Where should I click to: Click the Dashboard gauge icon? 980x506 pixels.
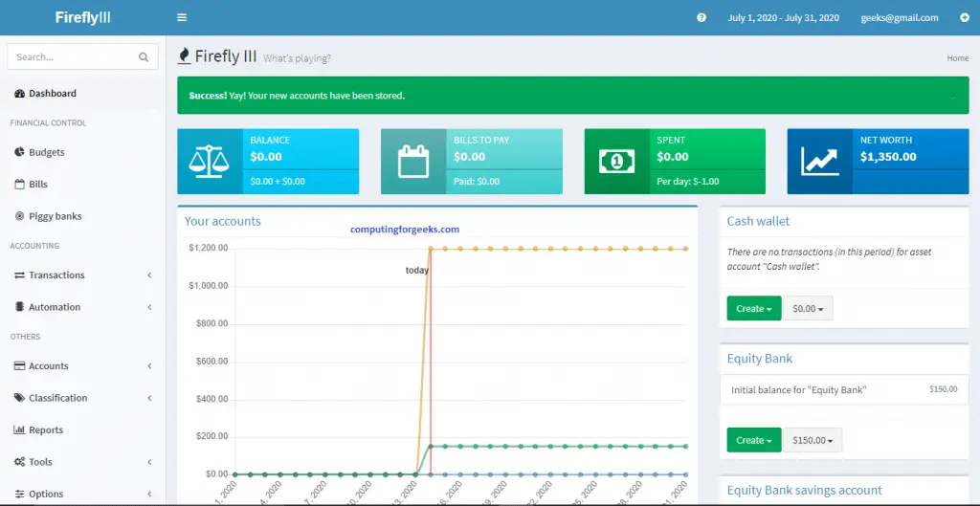(19, 93)
